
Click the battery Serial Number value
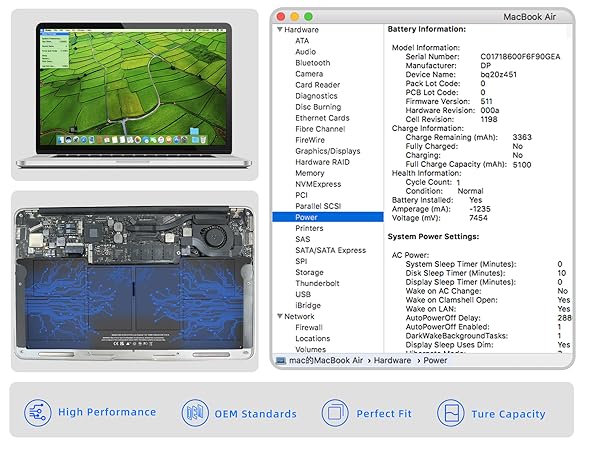tap(520, 57)
